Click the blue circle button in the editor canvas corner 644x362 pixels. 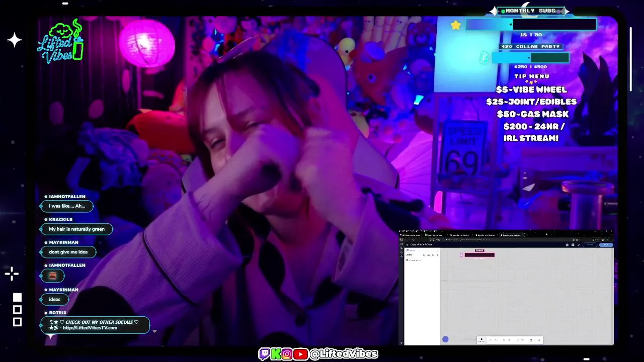pyautogui.click(x=445, y=339)
